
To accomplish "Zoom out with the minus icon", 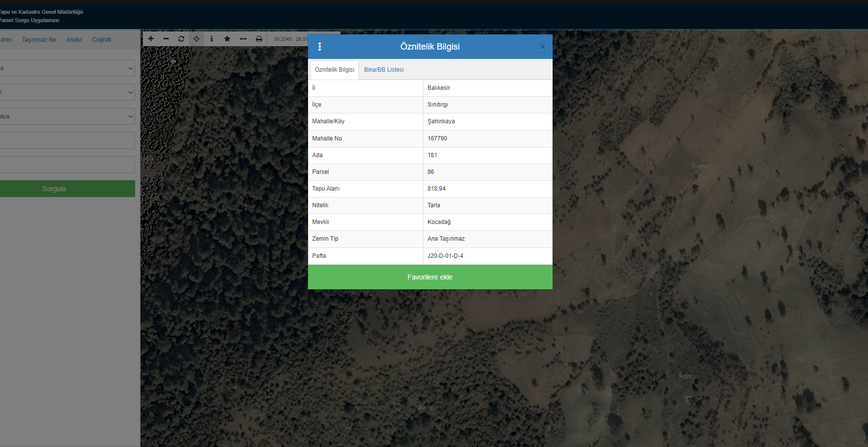I will [166, 39].
